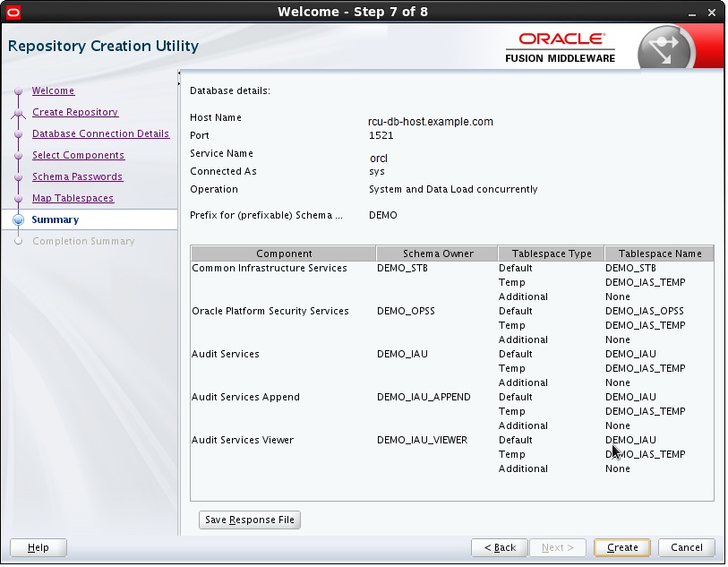Image resolution: width=728 pixels, height=567 pixels.
Task: Click the DEMO prefix value
Action: tap(383, 216)
